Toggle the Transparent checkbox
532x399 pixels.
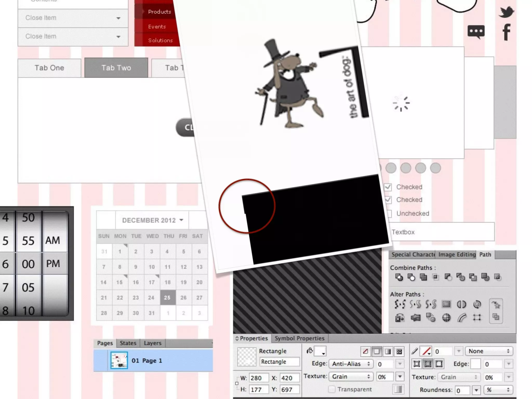tap(332, 389)
